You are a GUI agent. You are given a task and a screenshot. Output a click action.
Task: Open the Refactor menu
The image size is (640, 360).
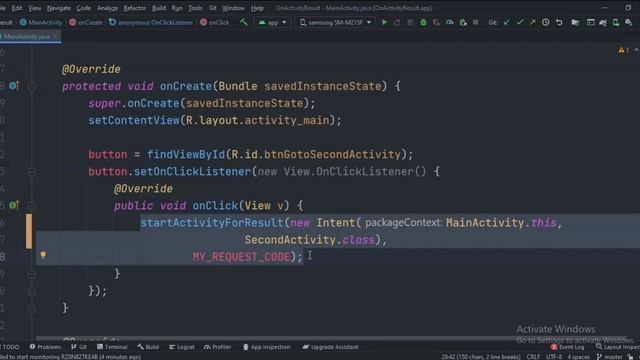(x=135, y=8)
